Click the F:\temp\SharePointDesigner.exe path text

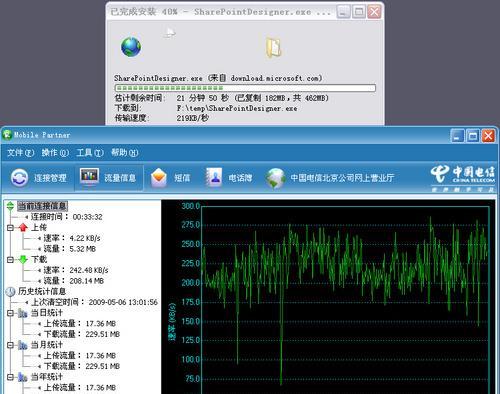pyautogui.click(x=237, y=108)
